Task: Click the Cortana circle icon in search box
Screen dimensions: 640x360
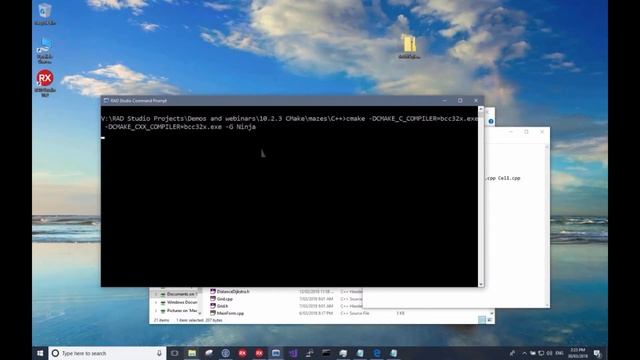Action: pyautogui.click(x=56, y=353)
